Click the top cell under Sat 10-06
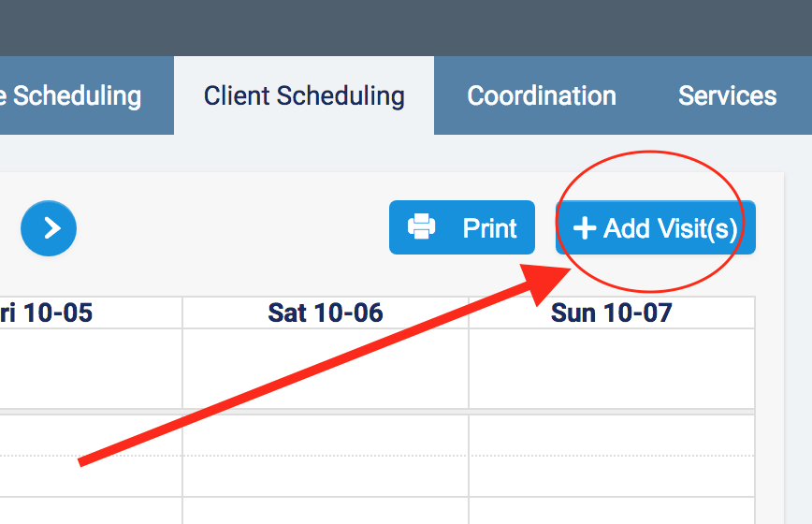The width and height of the screenshot is (812, 524). click(326, 368)
